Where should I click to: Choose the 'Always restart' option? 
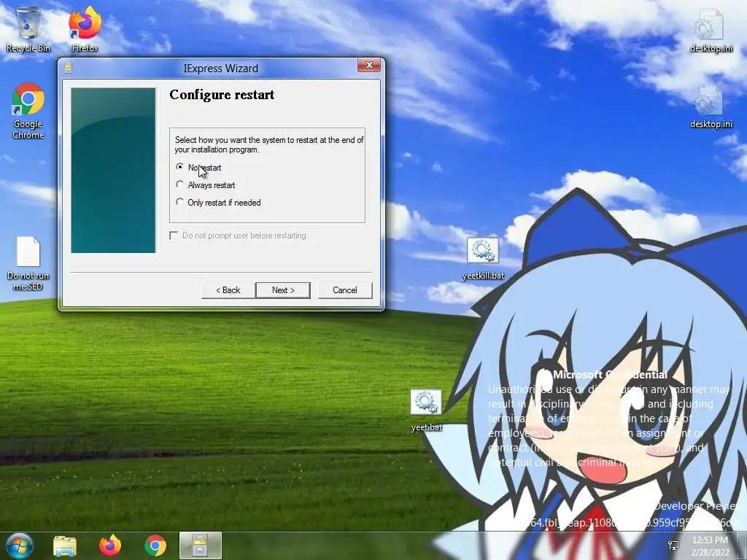click(x=205, y=184)
